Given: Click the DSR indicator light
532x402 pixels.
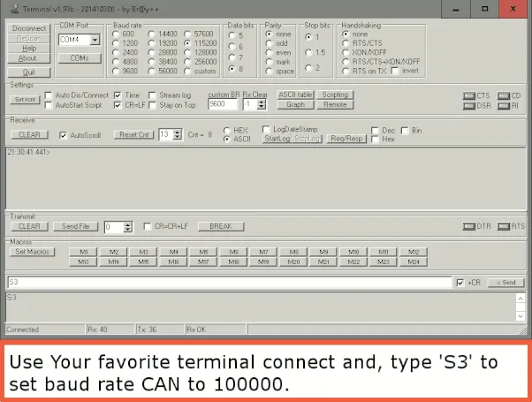Looking at the screenshot, I should pyautogui.click(x=469, y=106).
